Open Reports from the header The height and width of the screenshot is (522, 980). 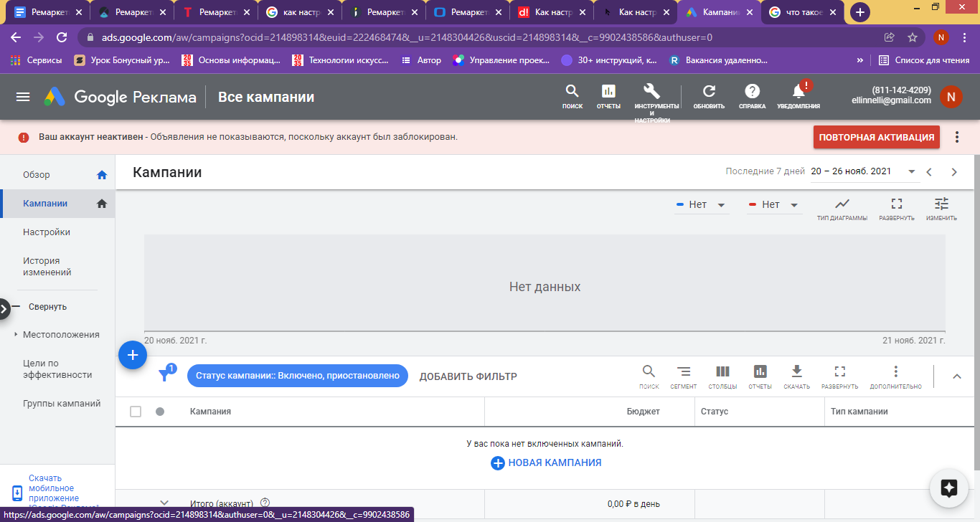608,96
